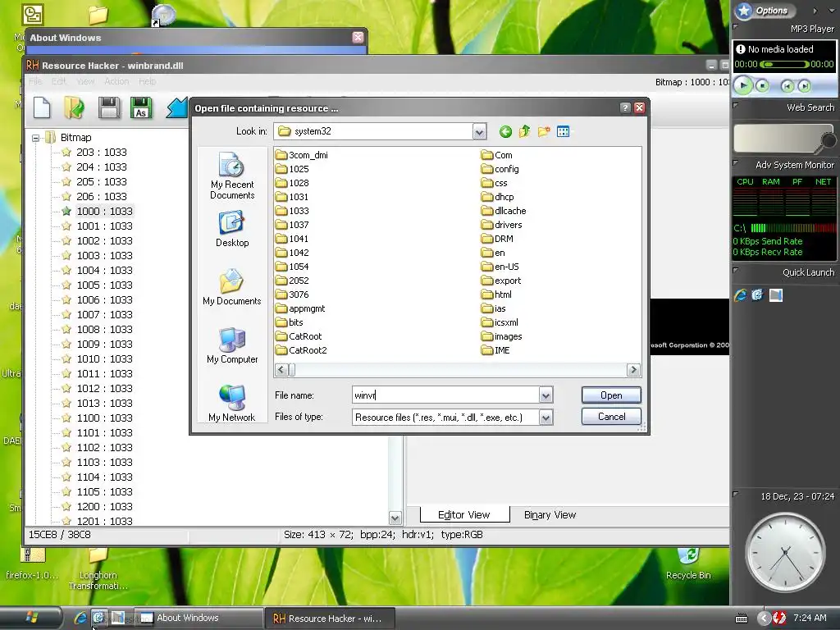Open My Recent Documents place
This screenshot has height=630, width=840.
(232, 176)
